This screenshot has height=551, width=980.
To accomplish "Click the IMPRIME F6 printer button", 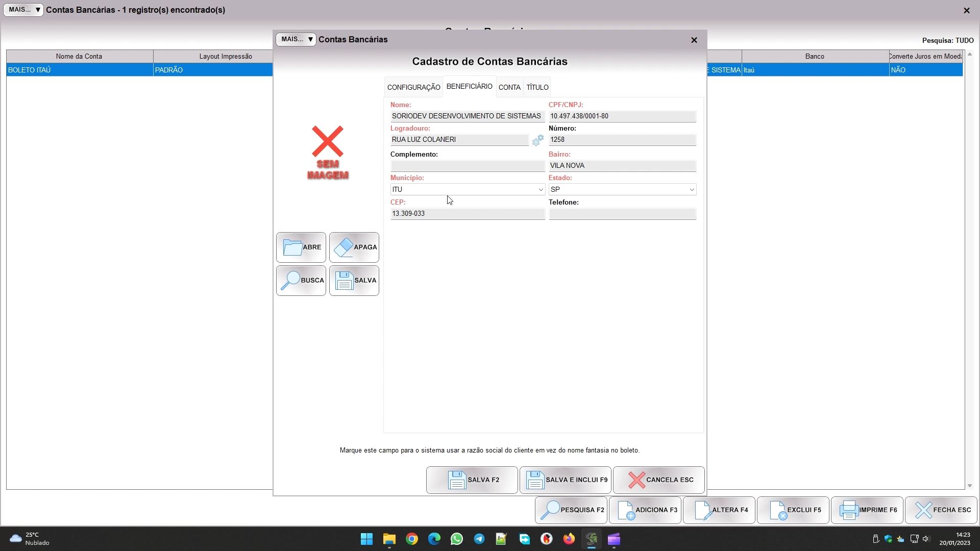I will [867, 510].
